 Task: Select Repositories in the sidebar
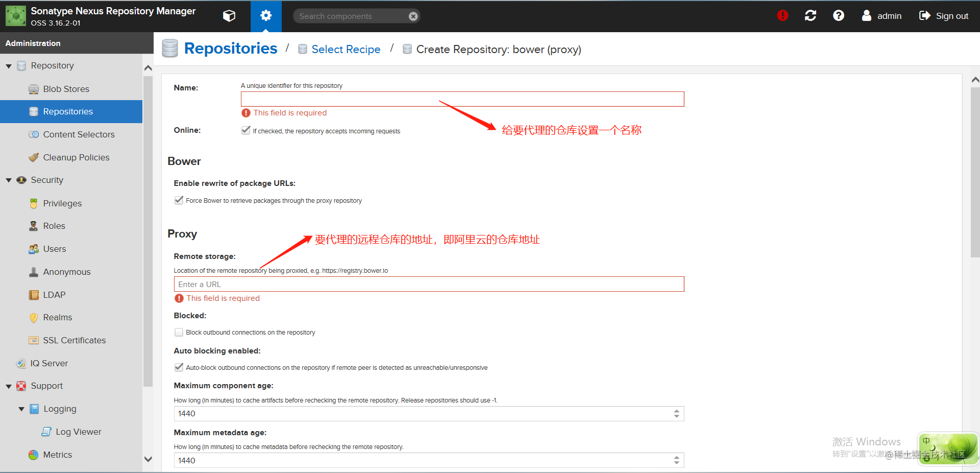pos(71,111)
